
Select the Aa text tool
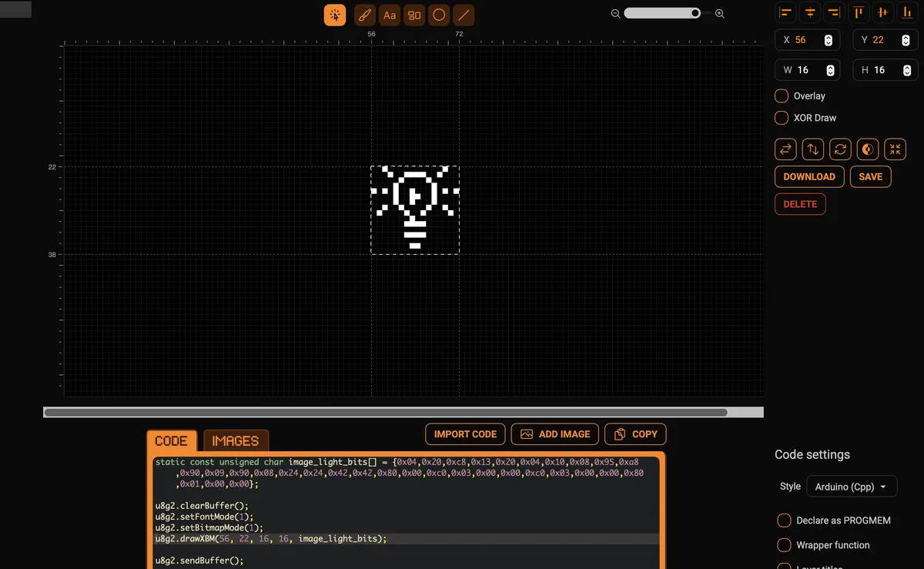390,15
